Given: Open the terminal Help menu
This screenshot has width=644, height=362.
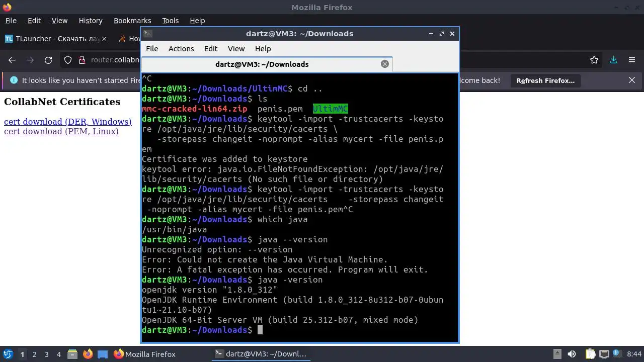Looking at the screenshot, I should [x=263, y=49].
